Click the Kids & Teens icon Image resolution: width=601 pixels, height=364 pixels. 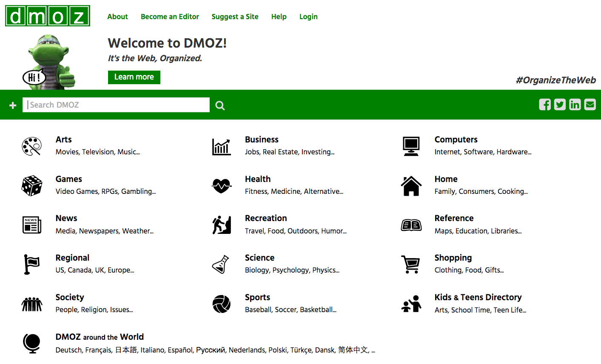click(411, 304)
